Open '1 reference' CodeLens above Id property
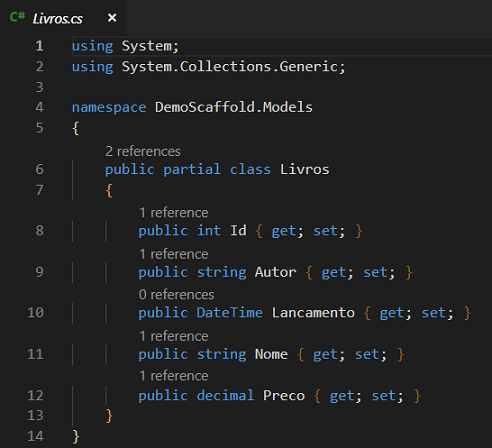Image resolution: width=492 pixels, height=448 pixels. (x=174, y=213)
